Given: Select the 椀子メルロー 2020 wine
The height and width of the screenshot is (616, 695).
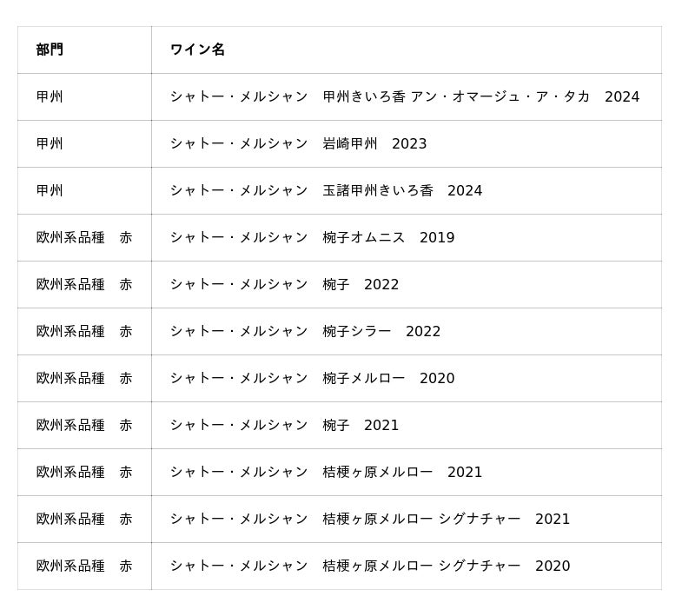Looking at the screenshot, I should pyautogui.click(x=312, y=378).
